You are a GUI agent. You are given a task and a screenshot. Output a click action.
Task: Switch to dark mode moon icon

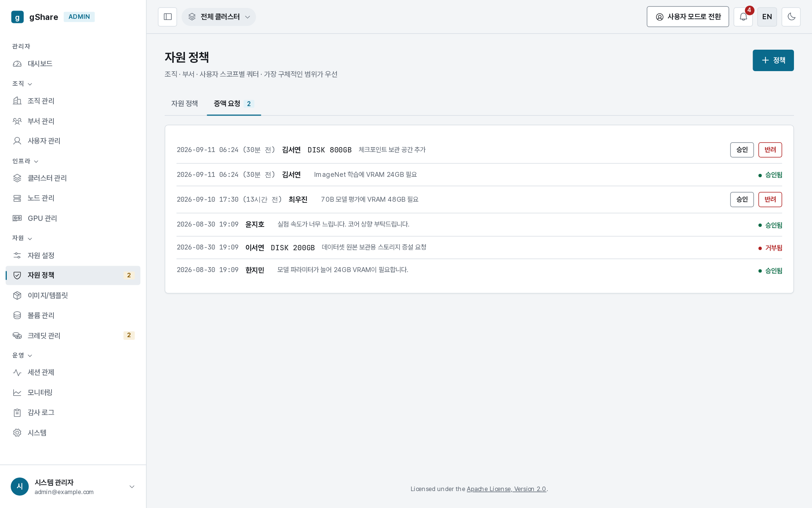[x=791, y=17]
